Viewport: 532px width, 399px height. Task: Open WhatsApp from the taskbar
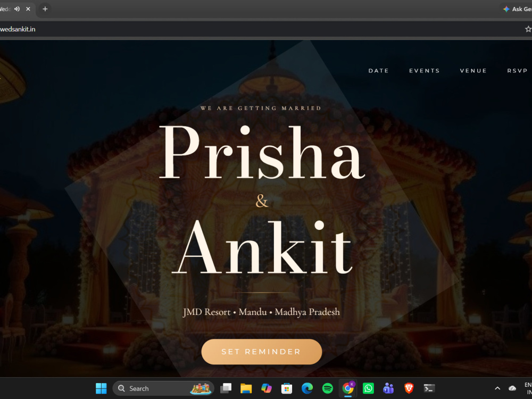click(368, 388)
